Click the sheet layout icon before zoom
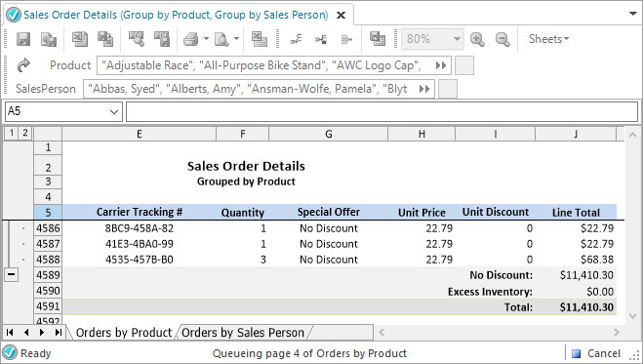643x364 pixels. click(378, 39)
